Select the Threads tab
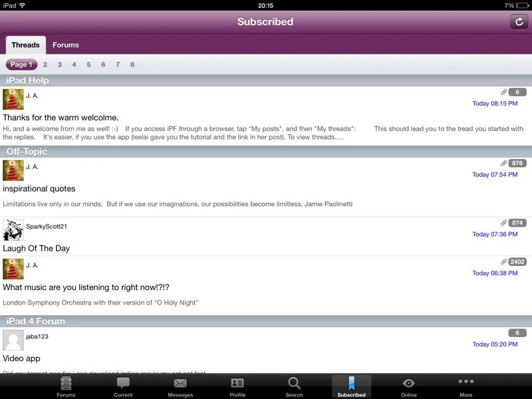532x399 pixels. pyautogui.click(x=25, y=45)
